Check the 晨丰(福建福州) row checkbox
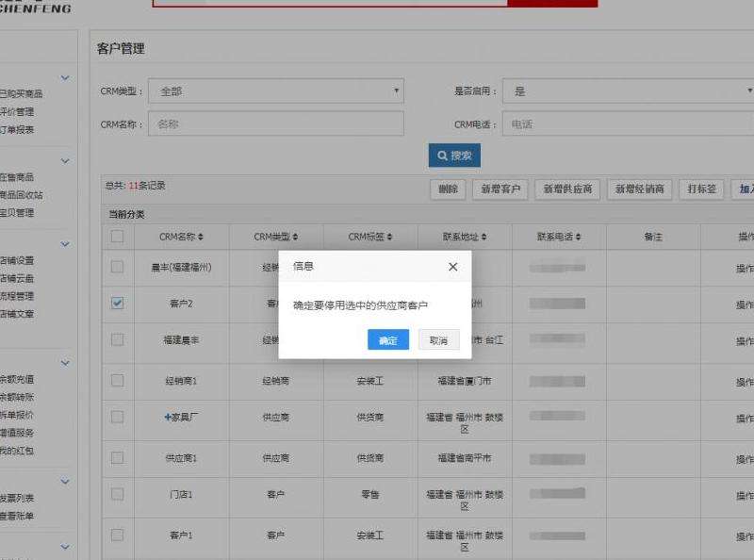The height and width of the screenshot is (560, 754). click(117, 267)
